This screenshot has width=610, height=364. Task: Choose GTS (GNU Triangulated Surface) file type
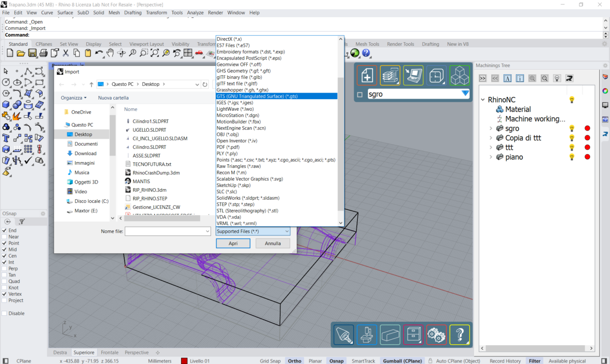tap(277, 96)
